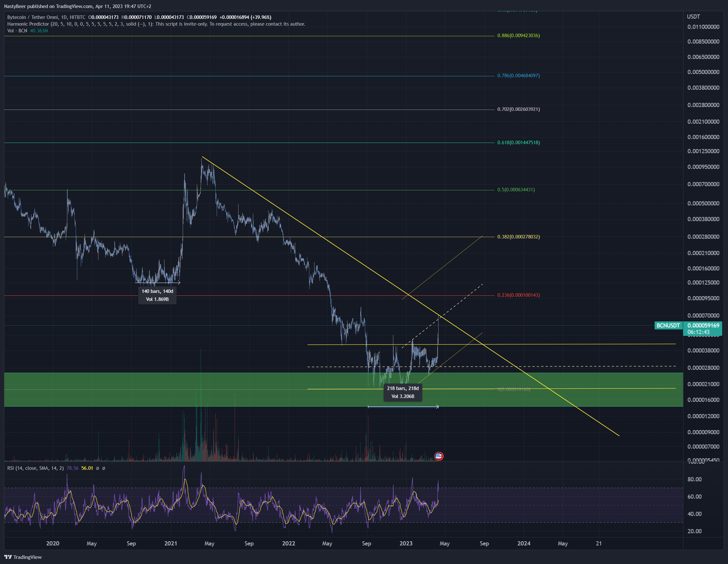This screenshot has width=728, height=564.
Task: Click the 80.00 RSI axis value
Action: click(x=695, y=479)
